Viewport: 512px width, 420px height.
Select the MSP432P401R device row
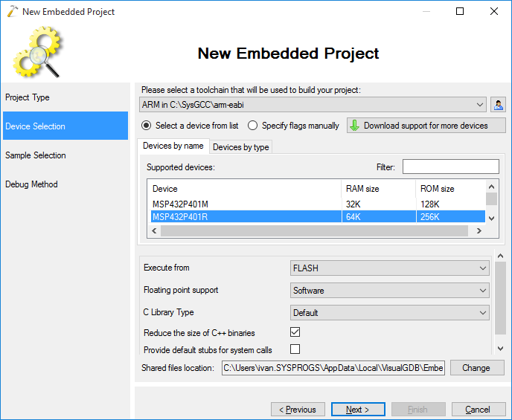point(318,217)
